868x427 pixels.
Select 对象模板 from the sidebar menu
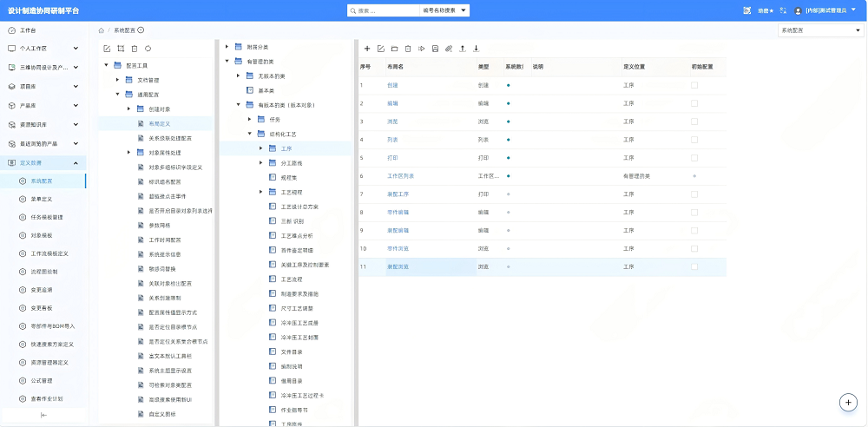[43, 235]
